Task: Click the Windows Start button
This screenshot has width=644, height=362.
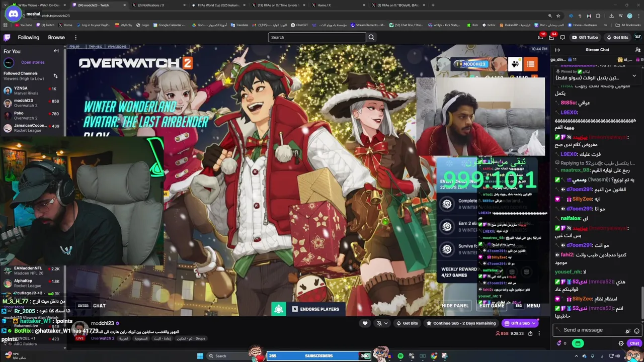Action: [x=200, y=356]
